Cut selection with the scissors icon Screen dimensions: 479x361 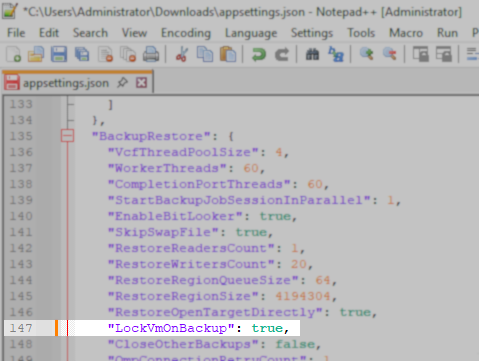click(182, 54)
